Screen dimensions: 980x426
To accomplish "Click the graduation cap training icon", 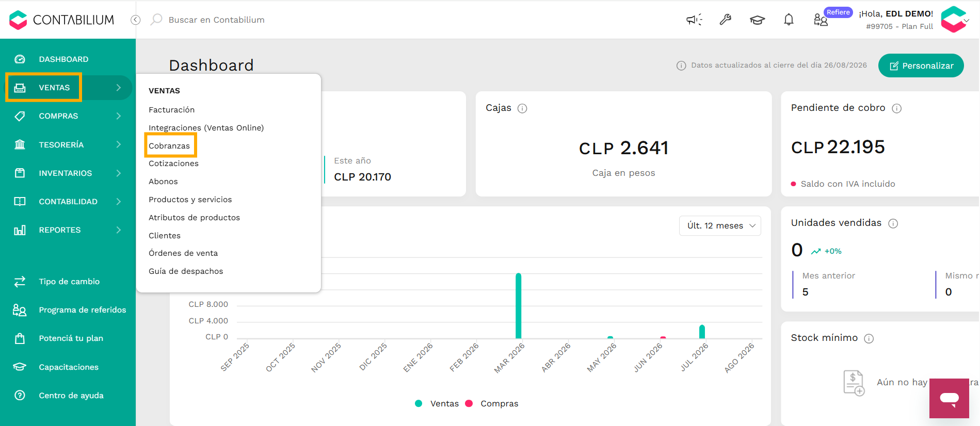I will pos(757,20).
